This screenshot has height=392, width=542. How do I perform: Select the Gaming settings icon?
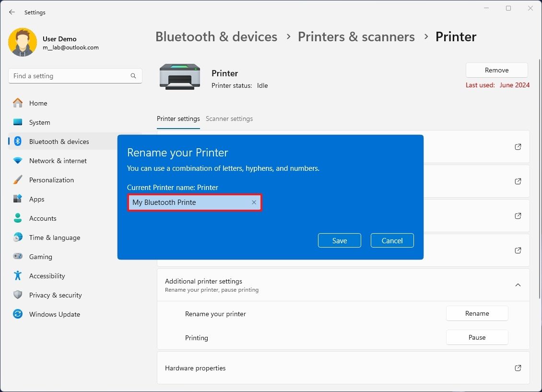[x=18, y=257]
